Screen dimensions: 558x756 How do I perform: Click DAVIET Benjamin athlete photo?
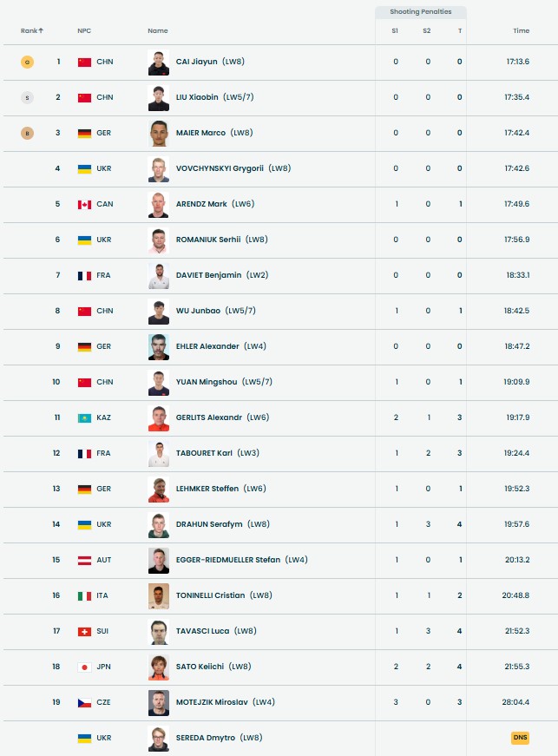pos(158,275)
